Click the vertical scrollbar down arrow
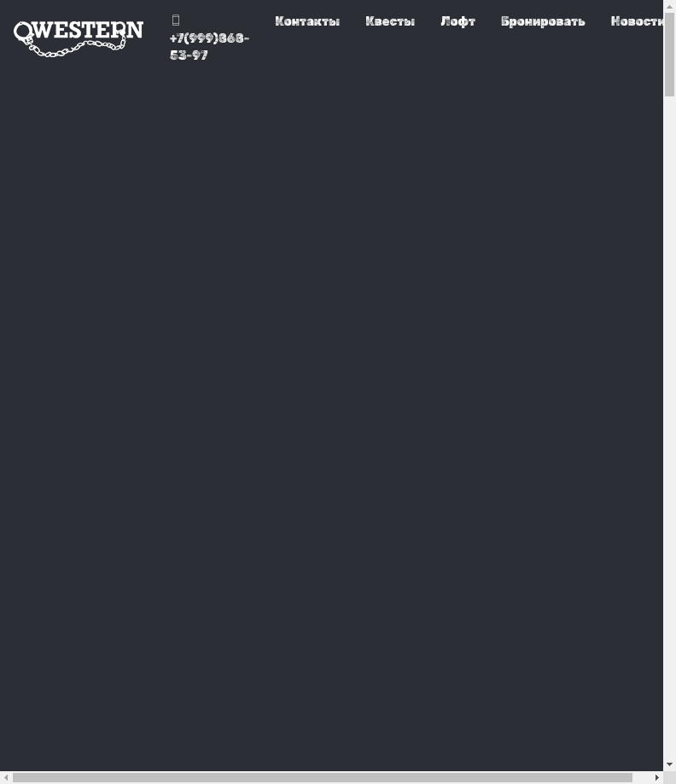This screenshot has height=784, width=676. click(669, 764)
